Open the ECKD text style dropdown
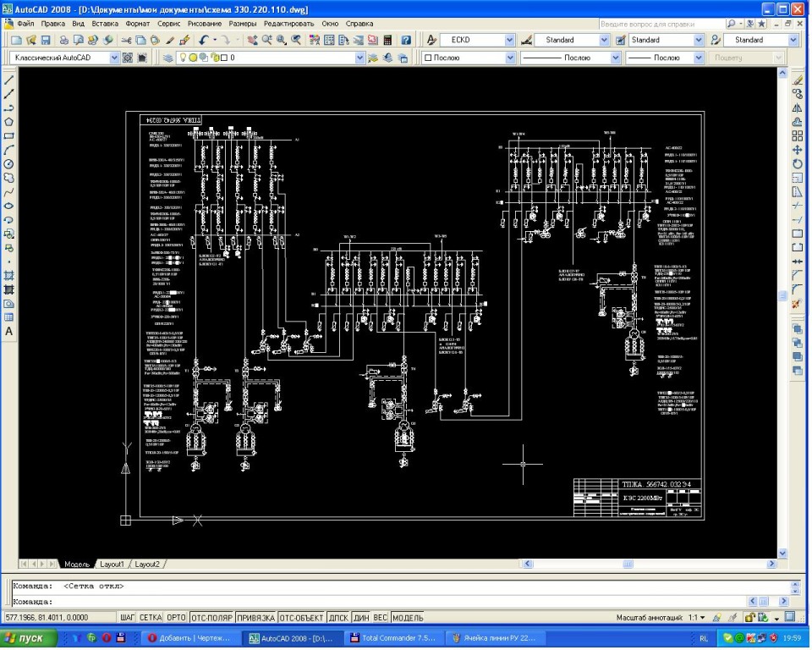 coord(509,40)
